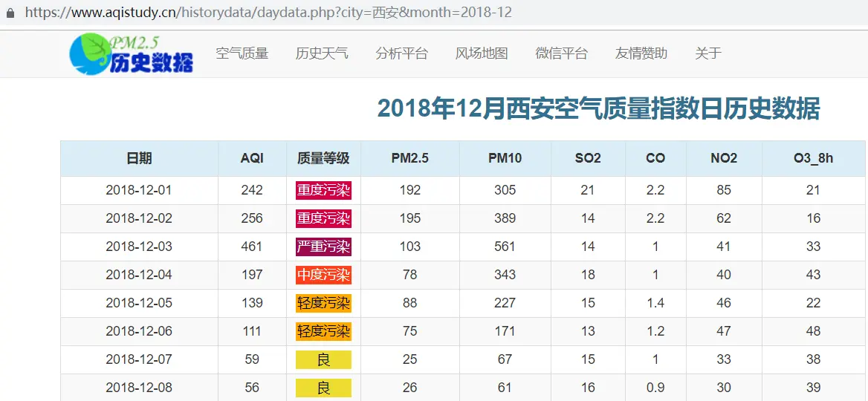Open the 空气质量 menu item
The image size is (868, 401).
coord(242,53)
